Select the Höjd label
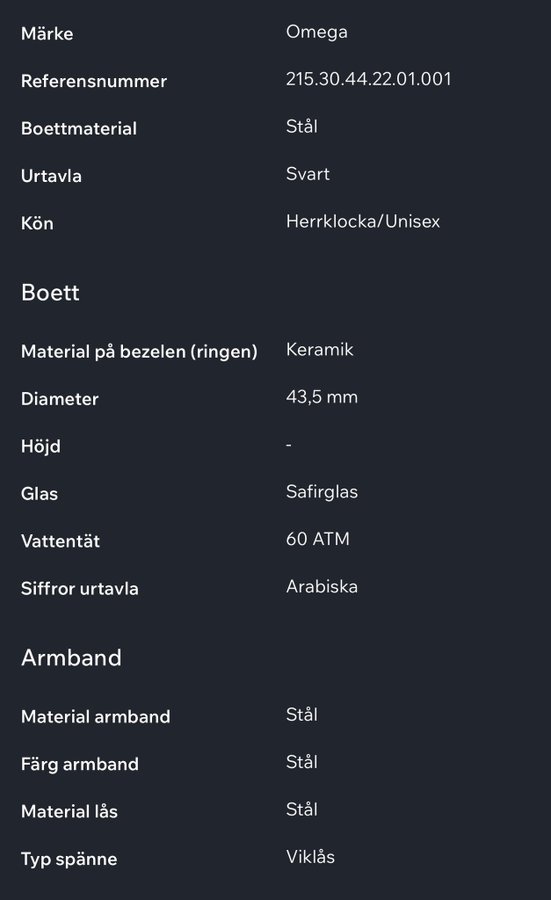 point(41,446)
